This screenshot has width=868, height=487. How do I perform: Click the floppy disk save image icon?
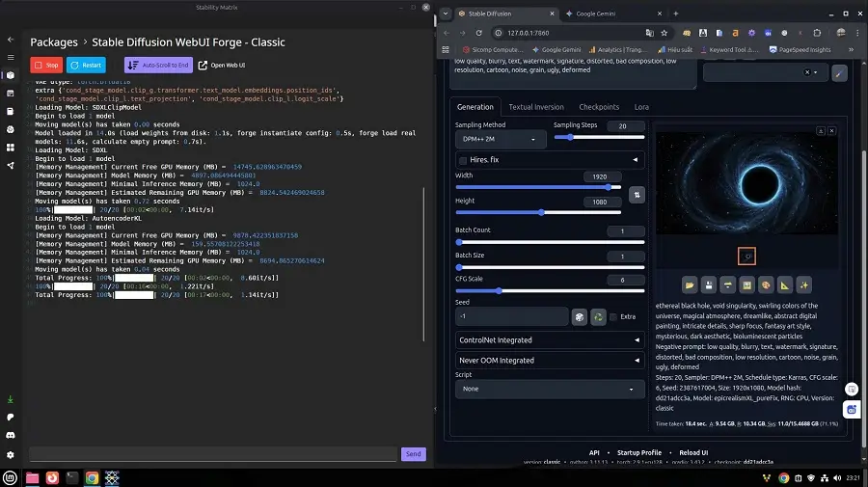pos(709,284)
